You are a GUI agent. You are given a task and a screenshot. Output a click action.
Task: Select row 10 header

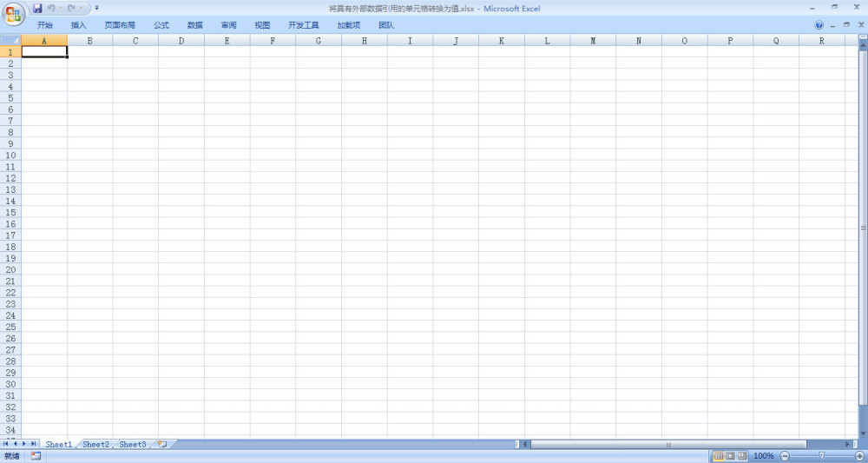click(10, 155)
